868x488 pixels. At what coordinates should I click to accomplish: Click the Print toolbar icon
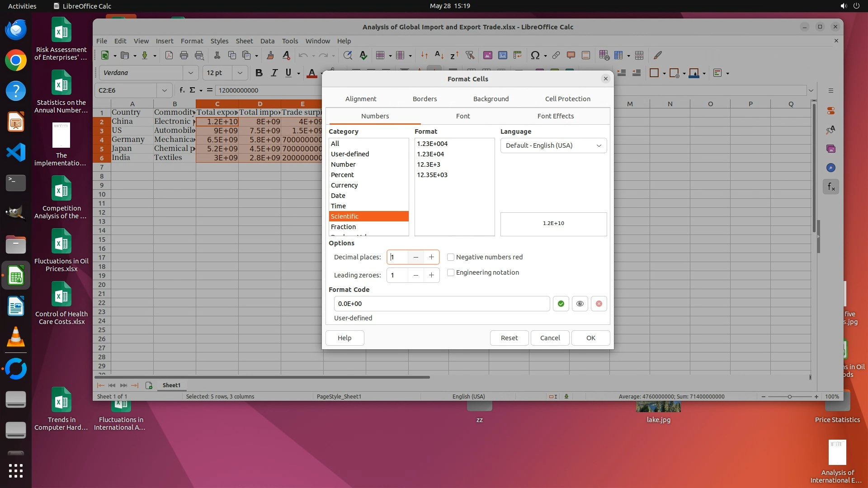point(184,55)
